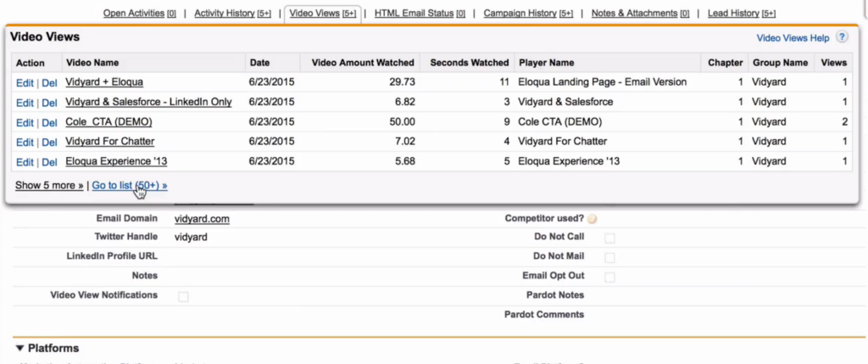Delete the Vidyard & Salesforce - LinkedIn Only row
Viewport: 868px width, 364px height.
pos(49,103)
